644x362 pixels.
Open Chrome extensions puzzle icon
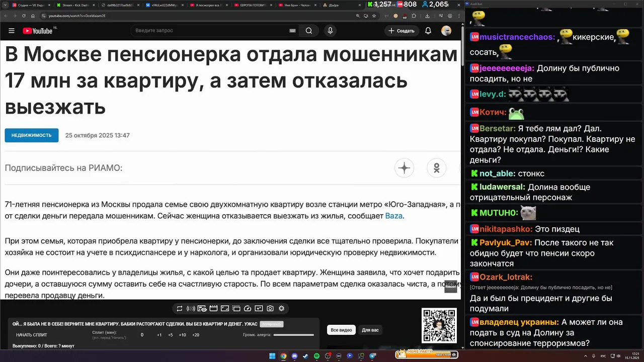pos(414,16)
